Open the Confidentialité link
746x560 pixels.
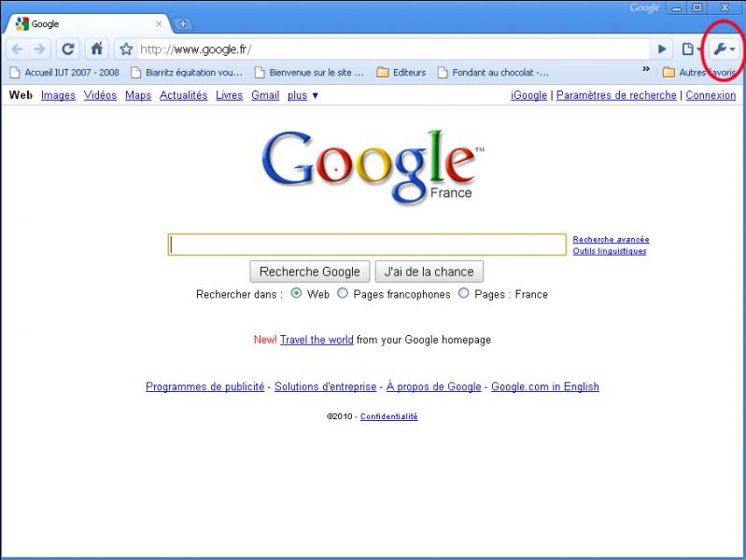coord(388,416)
